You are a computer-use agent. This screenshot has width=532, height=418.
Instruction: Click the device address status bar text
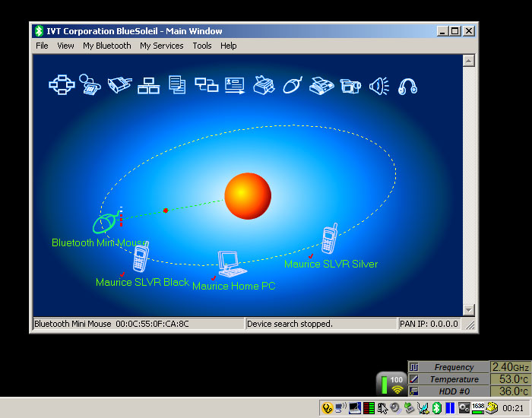point(112,324)
